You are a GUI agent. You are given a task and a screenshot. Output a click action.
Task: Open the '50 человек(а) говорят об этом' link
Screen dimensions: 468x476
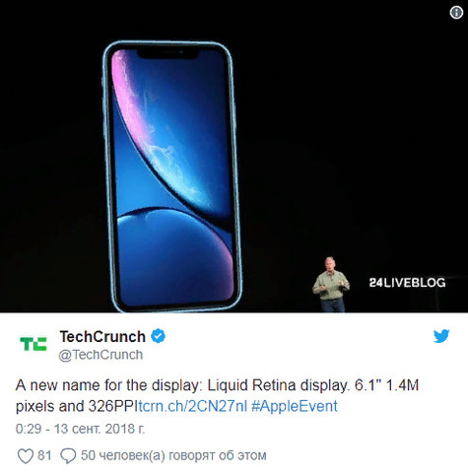pyautogui.click(x=173, y=455)
